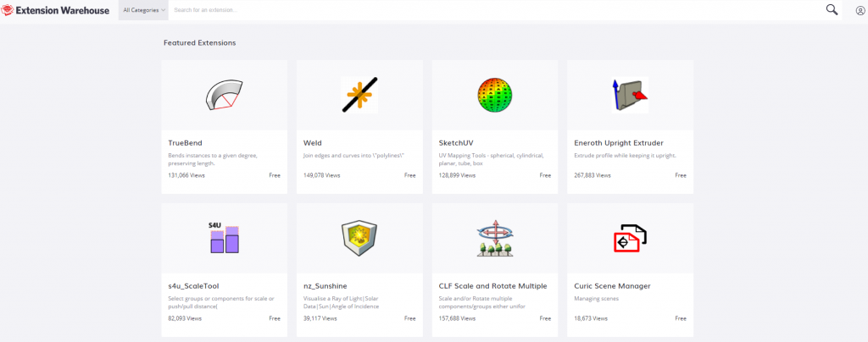Open the All Categories dropdown
Image resolution: width=868 pixels, height=342 pixels.
(143, 10)
